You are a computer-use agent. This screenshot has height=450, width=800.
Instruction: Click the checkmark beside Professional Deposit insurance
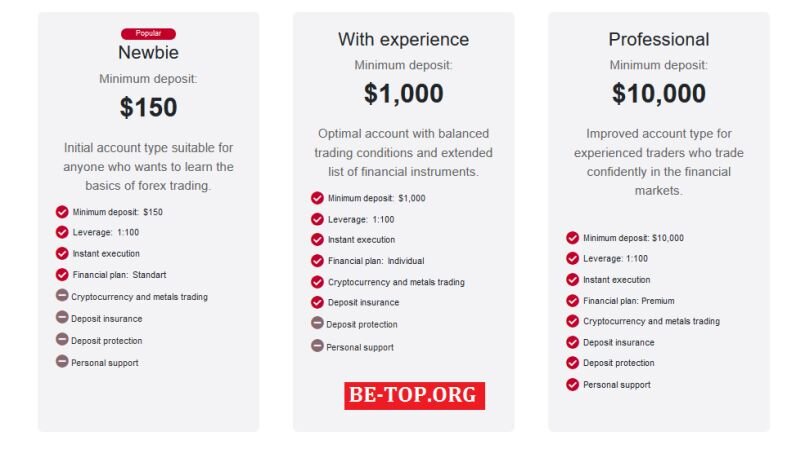click(572, 342)
